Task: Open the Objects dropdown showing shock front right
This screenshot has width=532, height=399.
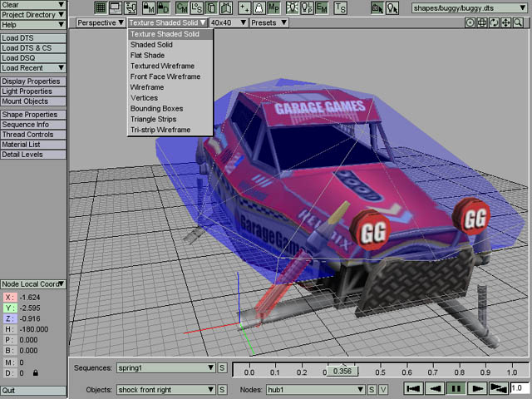Action: pyautogui.click(x=165, y=389)
